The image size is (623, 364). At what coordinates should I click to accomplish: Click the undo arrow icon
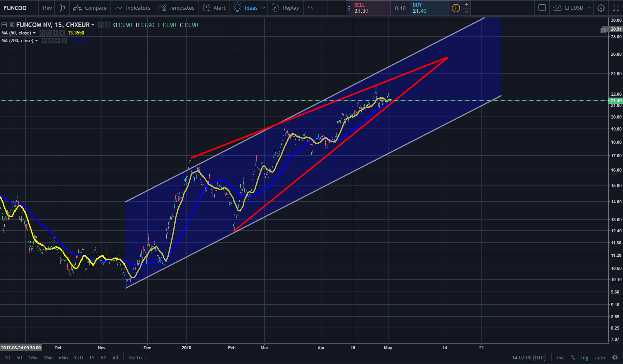coord(310,8)
